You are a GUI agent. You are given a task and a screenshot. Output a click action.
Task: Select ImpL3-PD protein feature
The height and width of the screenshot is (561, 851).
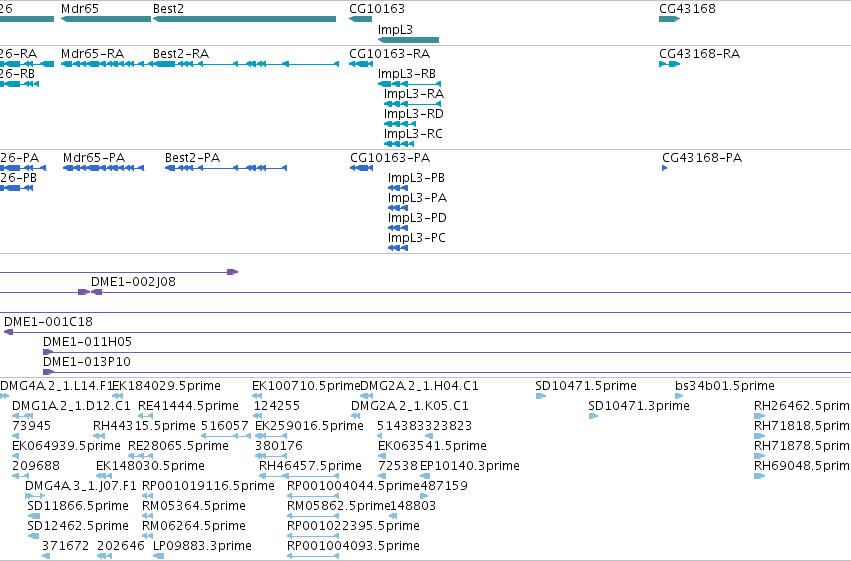tap(398, 228)
